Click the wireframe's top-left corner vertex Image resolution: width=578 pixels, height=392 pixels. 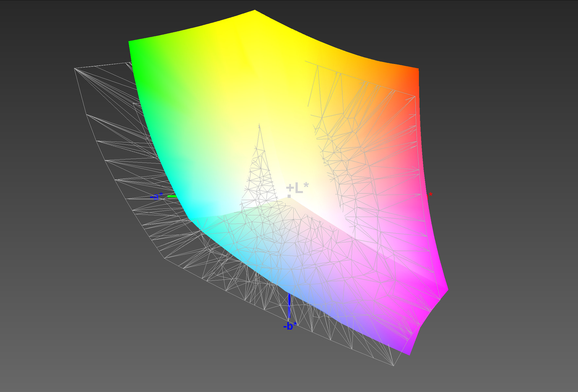(75, 68)
